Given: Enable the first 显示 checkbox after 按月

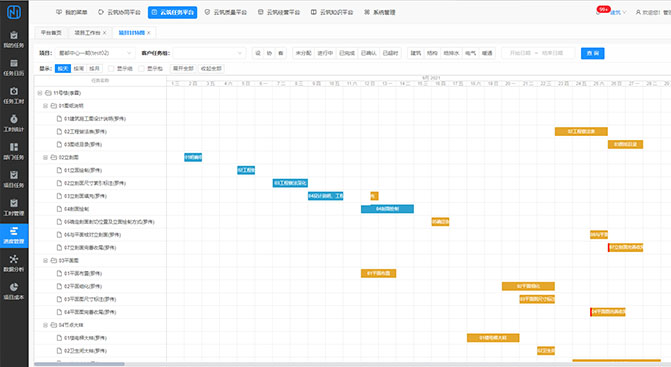Looking at the screenshot, I should 111,68.
